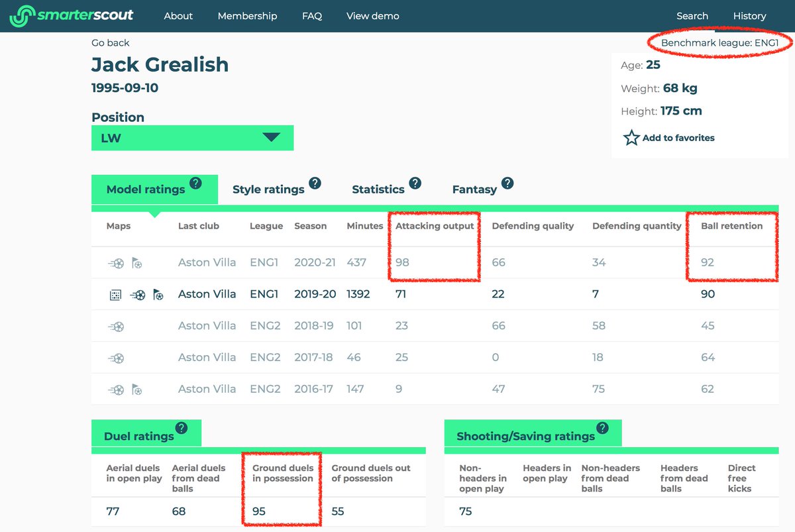This screenshot has height=532, width=795.
Task: Click the Ground duels out of possession value 55
Action: pyautogui.click(x=339, y=511)
